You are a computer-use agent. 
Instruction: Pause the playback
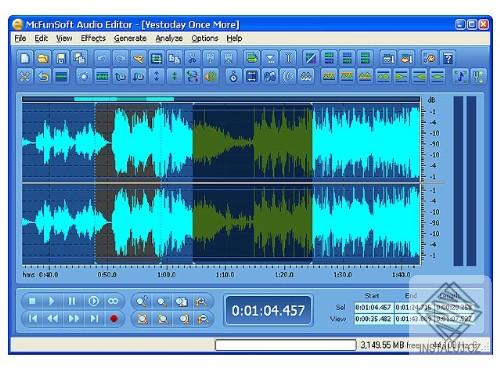[72, 301]
